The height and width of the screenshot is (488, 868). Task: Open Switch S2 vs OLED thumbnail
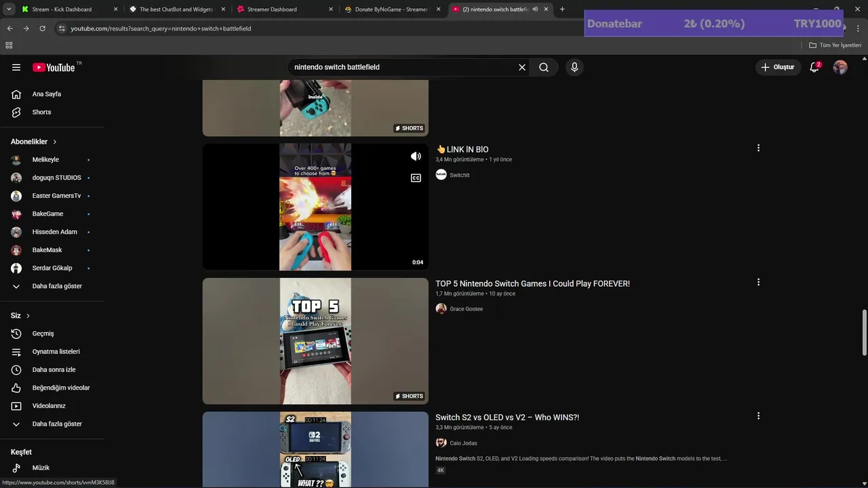pyautogui.click(x=315, y=449)
